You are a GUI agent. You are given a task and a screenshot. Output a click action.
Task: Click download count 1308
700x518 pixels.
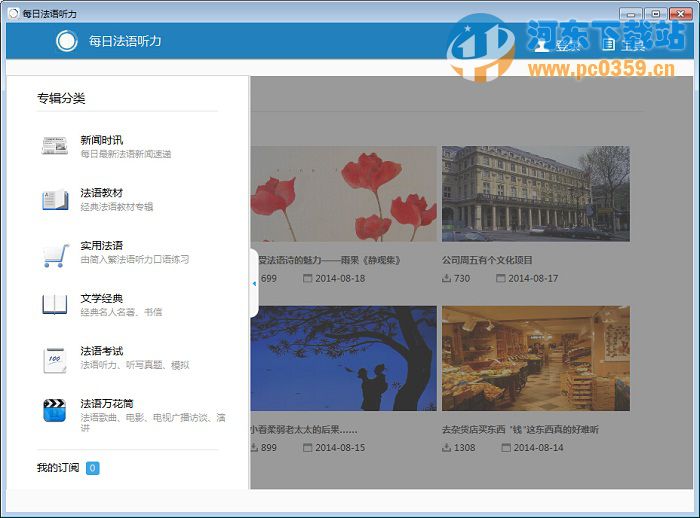tap(464, 447)
